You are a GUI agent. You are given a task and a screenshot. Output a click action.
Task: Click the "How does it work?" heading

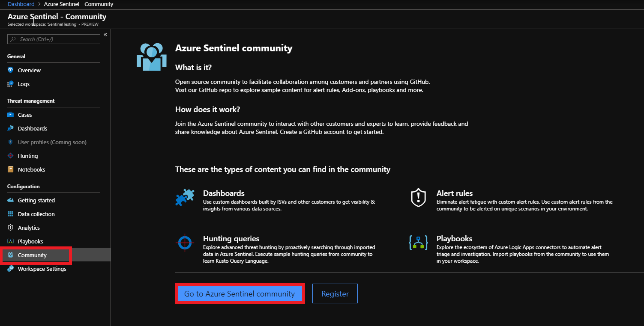pyautogui.click(x=208, y=110)
